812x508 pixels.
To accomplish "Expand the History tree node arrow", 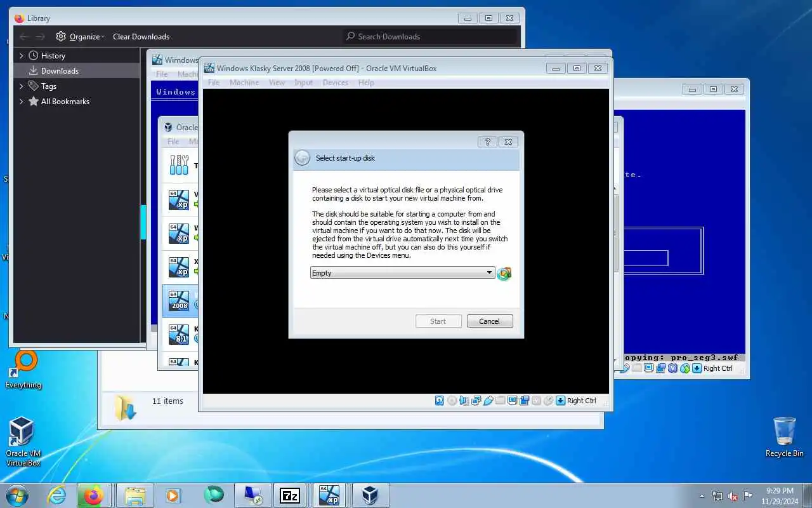I will (x=21, y=55).
